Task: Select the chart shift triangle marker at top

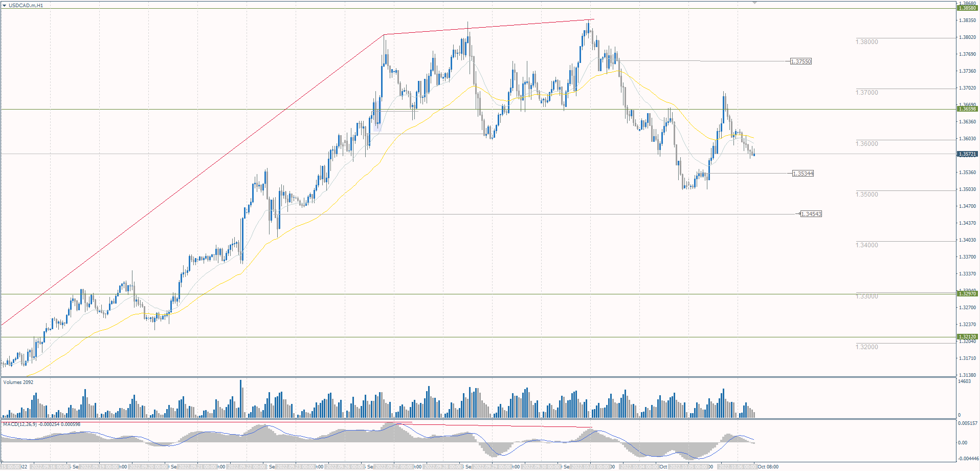Action: click(x=754, y=3)
